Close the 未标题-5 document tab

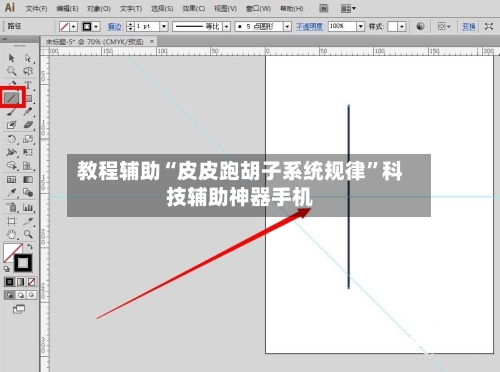click(x=152, y=41)
